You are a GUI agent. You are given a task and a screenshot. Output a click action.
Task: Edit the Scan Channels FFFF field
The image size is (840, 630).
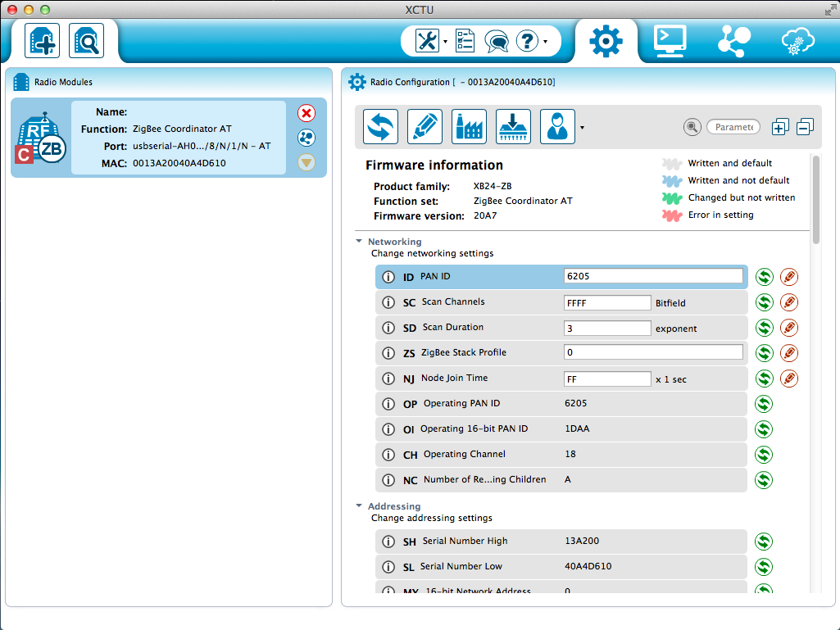tap(607, 302)
